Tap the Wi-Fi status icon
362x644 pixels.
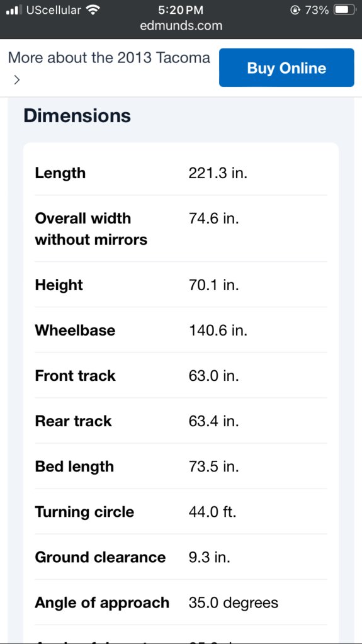coord(94,10)
